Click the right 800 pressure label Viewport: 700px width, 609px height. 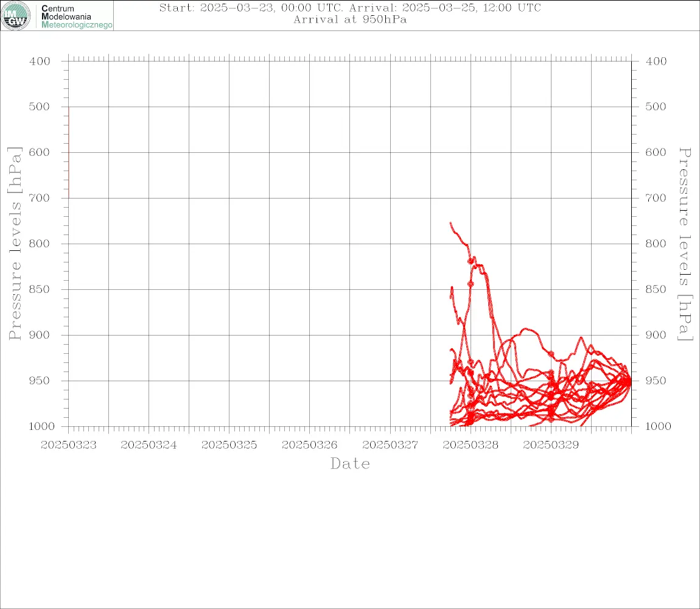(x=656, y=244)
